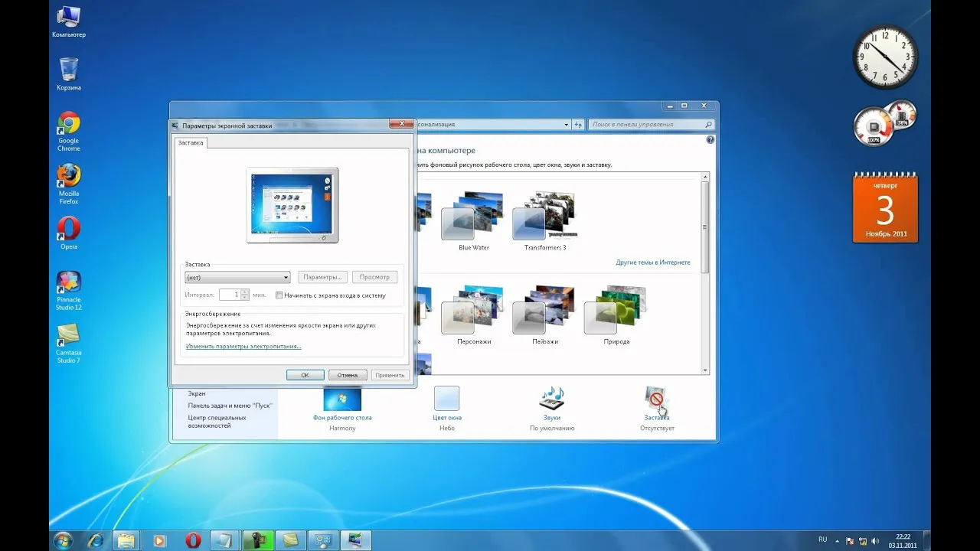Image resolution: width=980 pixels, height=551 pixels.
Task: Open the Action Center flag tray icon
Action: click(849, 541)
